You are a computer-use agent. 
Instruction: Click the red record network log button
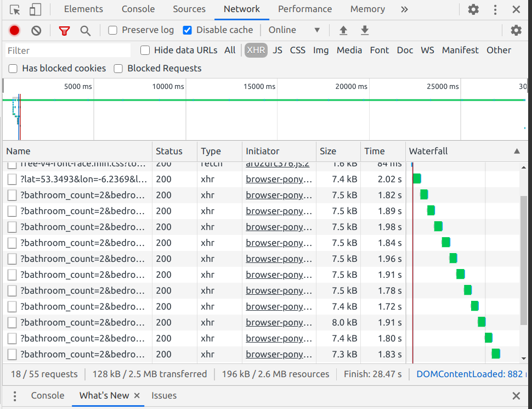coord(15,31)
